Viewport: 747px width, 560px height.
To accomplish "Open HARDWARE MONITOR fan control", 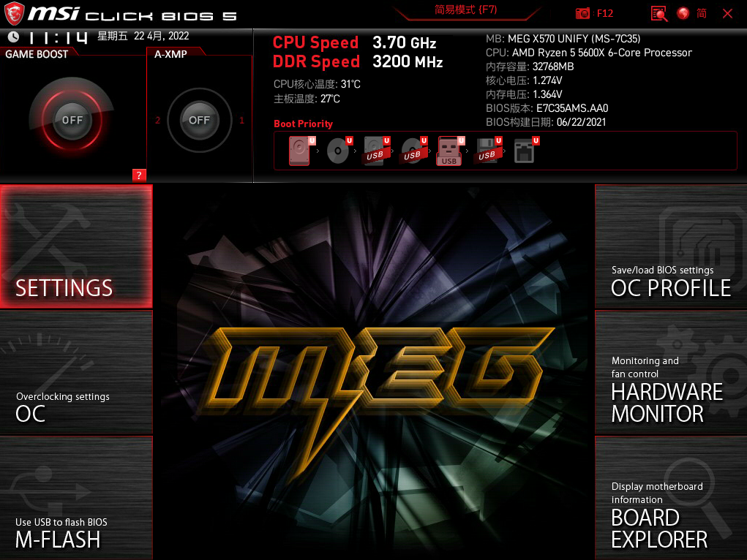I will [x=671, y=373].
